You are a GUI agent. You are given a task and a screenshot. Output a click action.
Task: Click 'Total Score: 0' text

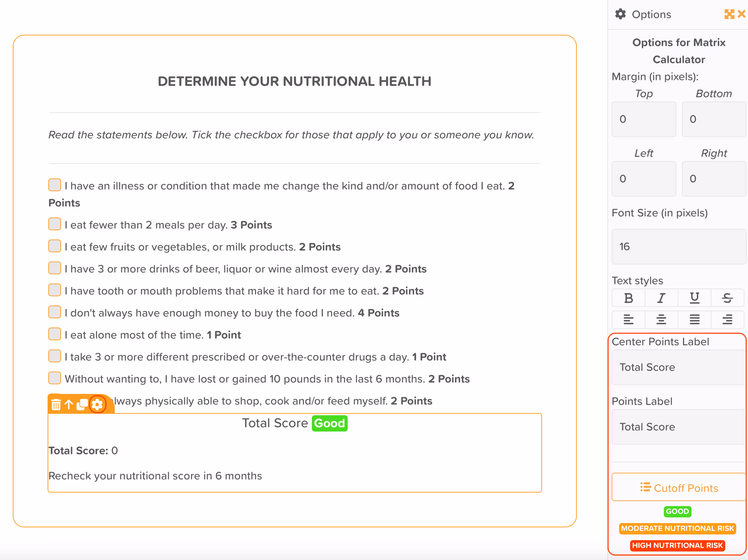[x=83, y=451]
